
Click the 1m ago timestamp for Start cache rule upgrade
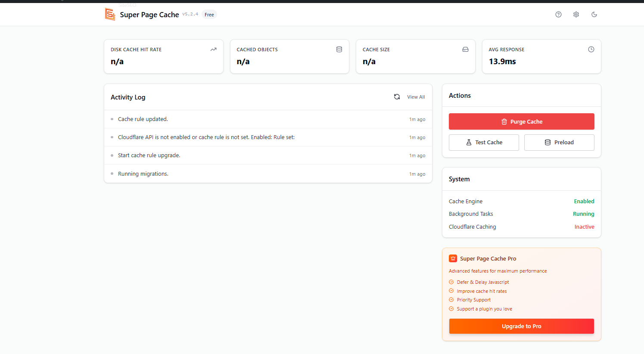click(x=417, y=155)
